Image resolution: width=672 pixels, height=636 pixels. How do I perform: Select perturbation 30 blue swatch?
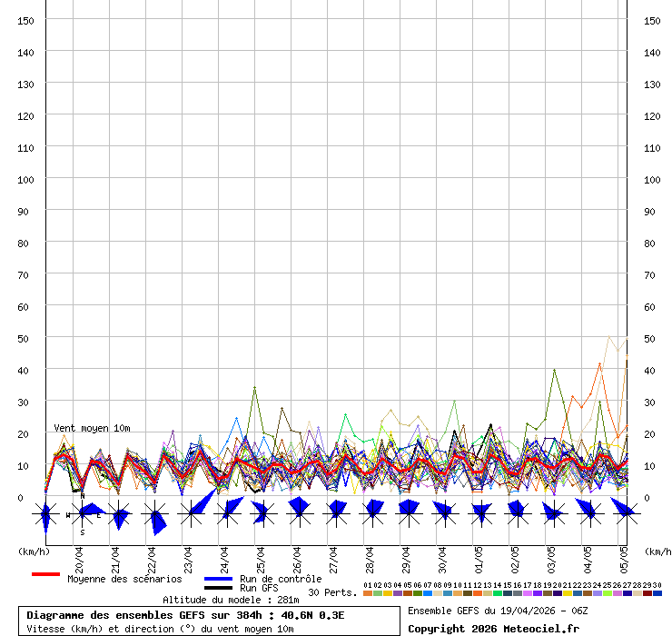click(657, 593)
